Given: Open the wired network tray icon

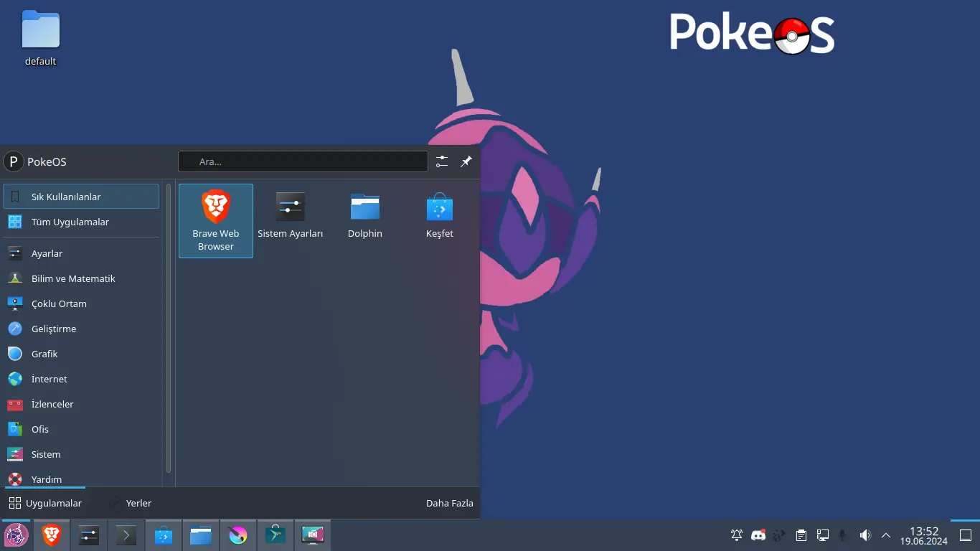Looking at the screenshot, I should (823, 535).
